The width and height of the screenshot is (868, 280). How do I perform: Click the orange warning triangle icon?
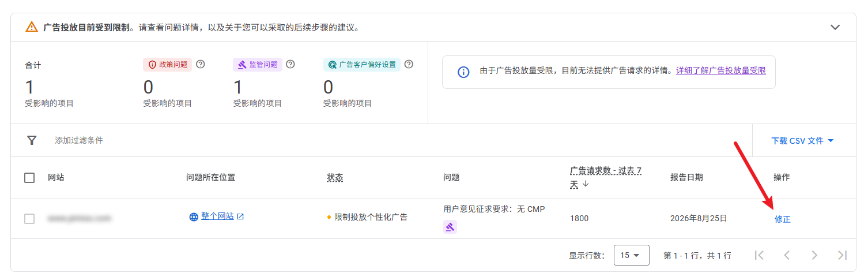click(x=32, y=27)
